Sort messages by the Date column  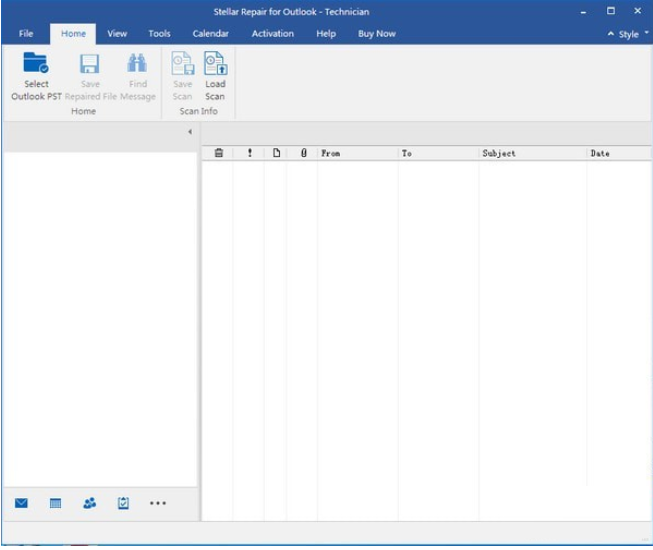(x=600, y=153)
